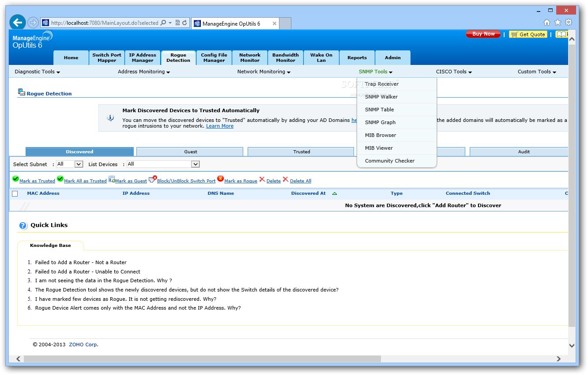
Task: Click the localhost URL address field
Action: pos(105,23)
